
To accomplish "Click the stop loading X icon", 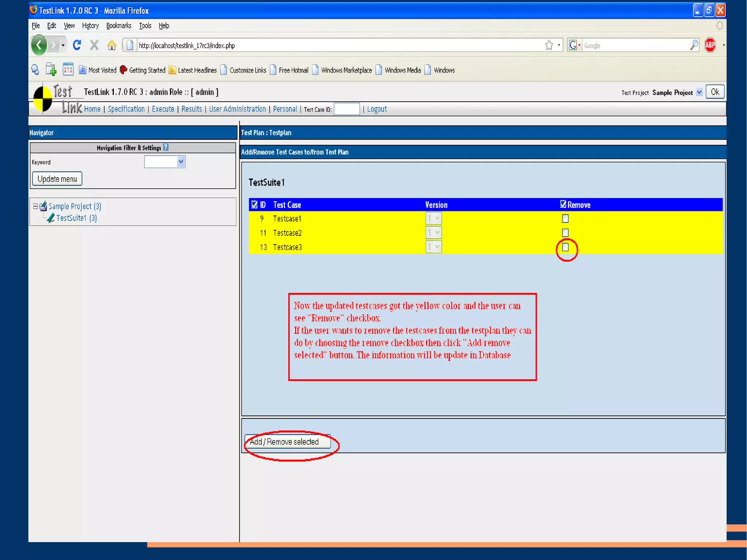I will coord(94,45).
